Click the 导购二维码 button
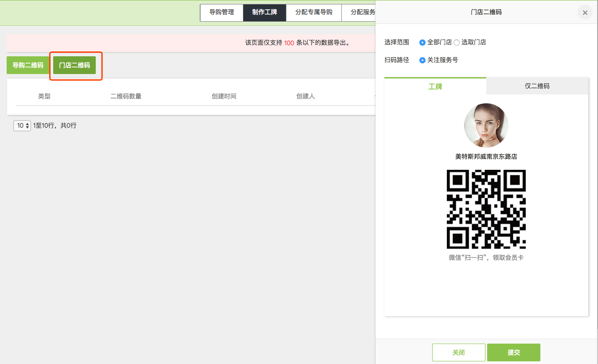The width and height of the screenshot is (598, 364). [x=28, y=65]
